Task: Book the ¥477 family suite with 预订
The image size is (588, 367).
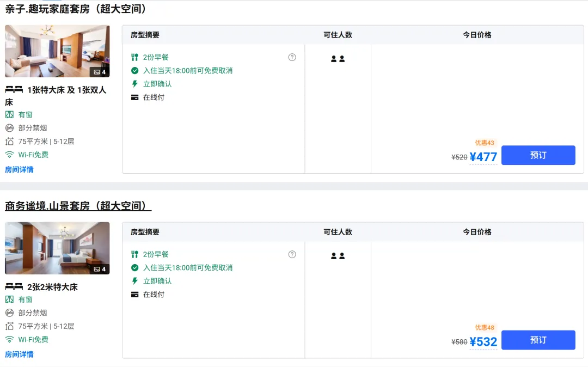Action: pyautogui.click(x=538, y=155)
